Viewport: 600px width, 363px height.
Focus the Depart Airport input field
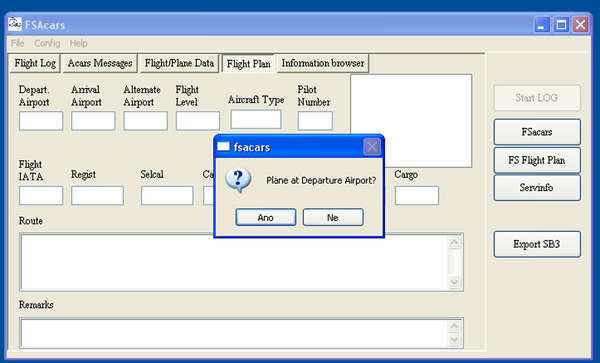coord(41,121)
